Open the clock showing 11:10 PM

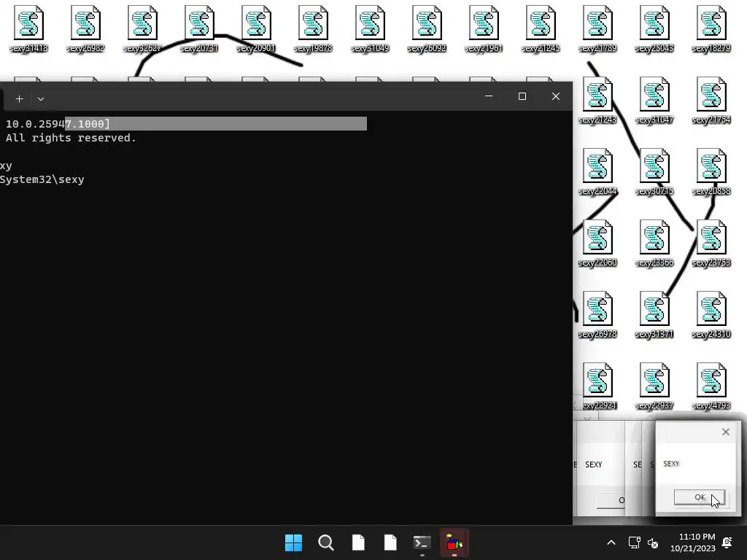693,542
